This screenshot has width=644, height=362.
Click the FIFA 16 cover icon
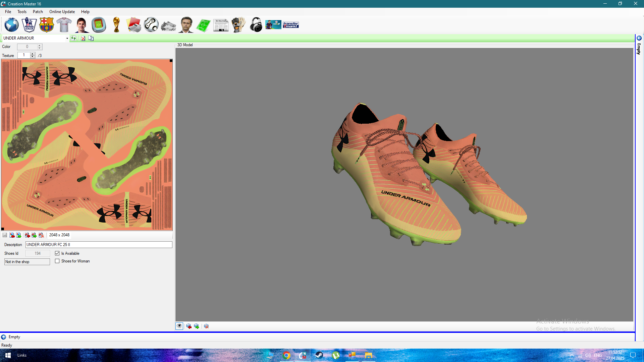[x=273, y=25]
